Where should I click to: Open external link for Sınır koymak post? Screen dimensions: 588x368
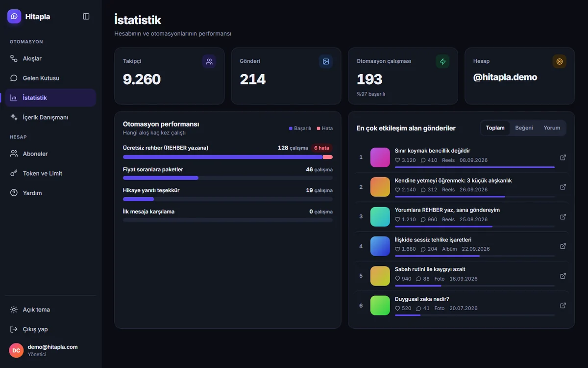pyautogui.click(x=563, y=158)
